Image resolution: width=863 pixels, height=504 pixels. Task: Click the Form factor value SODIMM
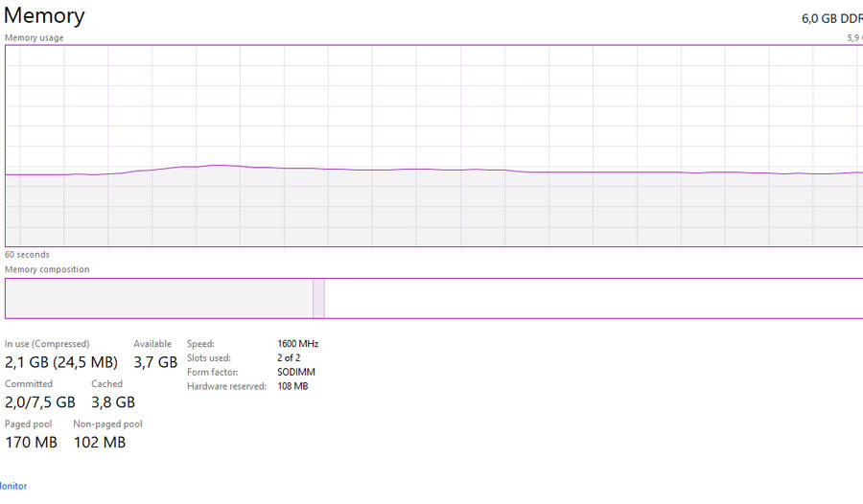[296, 373]
